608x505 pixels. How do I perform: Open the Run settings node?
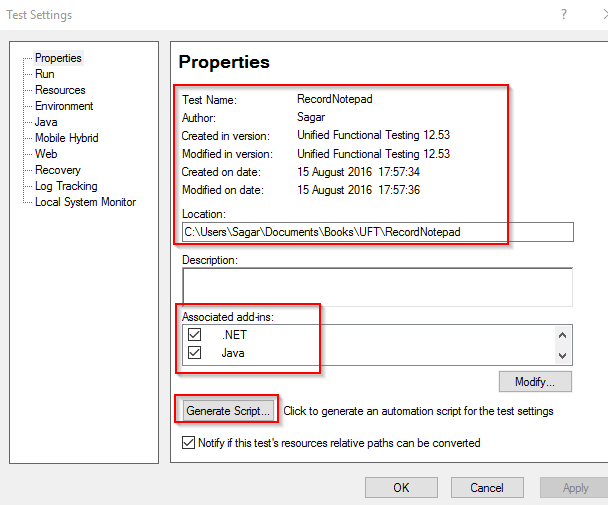click(45, 74)
